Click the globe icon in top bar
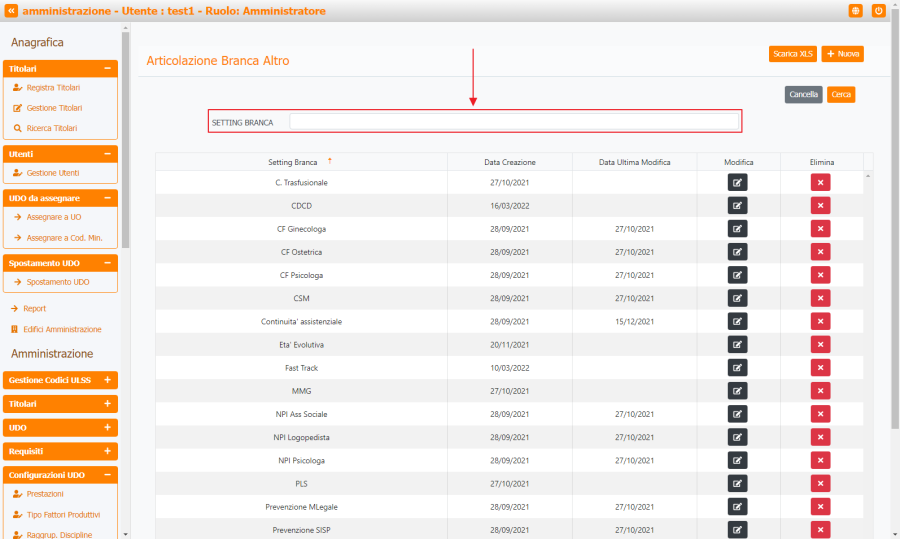This screenshot has width=900, height=539. point(856,11)
